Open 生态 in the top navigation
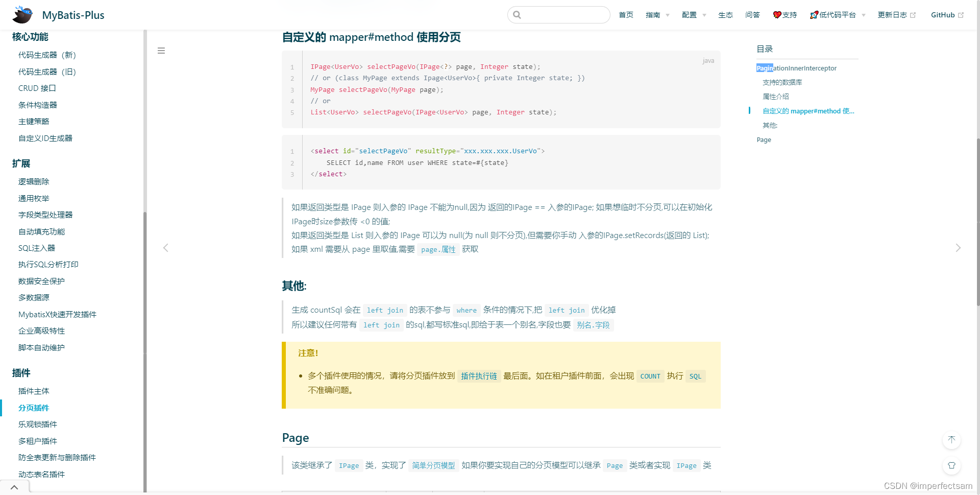The height and width of the screenshot is (495, 980). tap(725, 15)
